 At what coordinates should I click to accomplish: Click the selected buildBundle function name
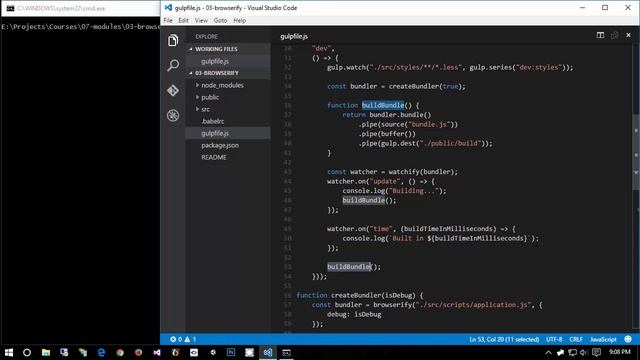pos(383,105)
